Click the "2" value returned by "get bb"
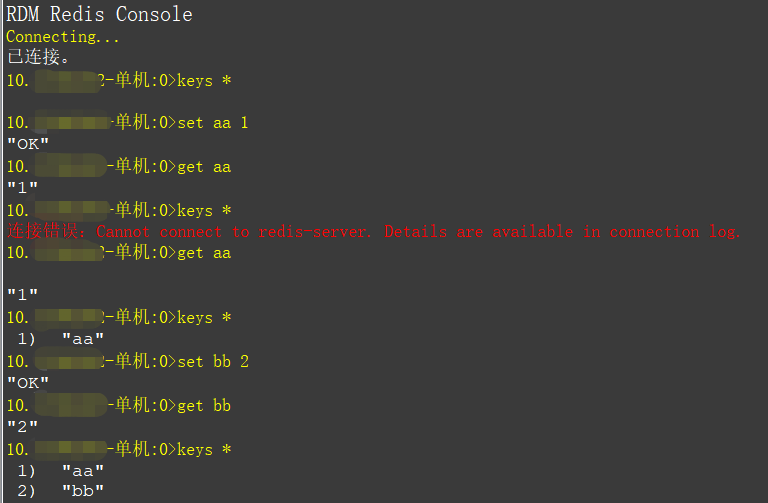768x503 pixels. (23, 427)
